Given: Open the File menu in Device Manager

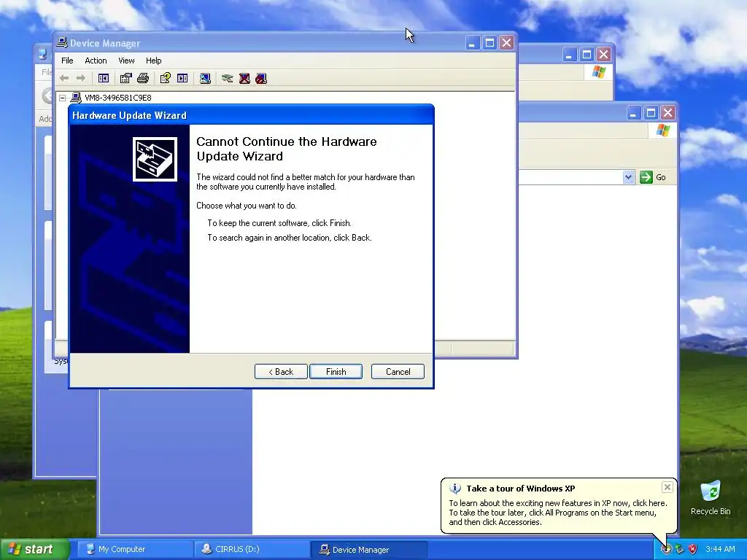Looking at the screenshot, I should tap(67, 61).
